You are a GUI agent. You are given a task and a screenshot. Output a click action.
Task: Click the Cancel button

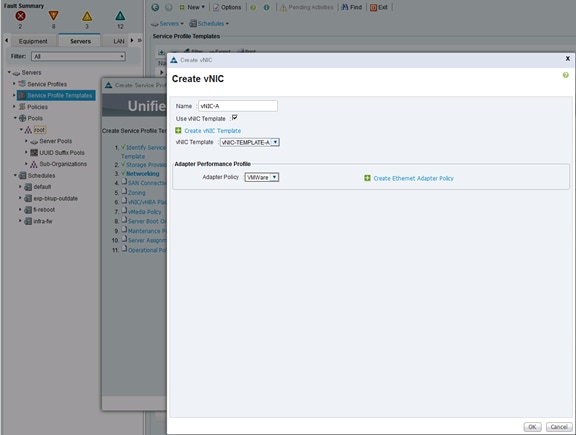coord(559,427)
